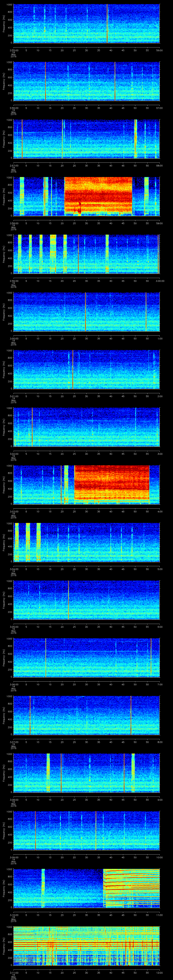Click the 3:06:00 start time label
The height and width of the screenshot is (980, 173).
pos(14,684)
